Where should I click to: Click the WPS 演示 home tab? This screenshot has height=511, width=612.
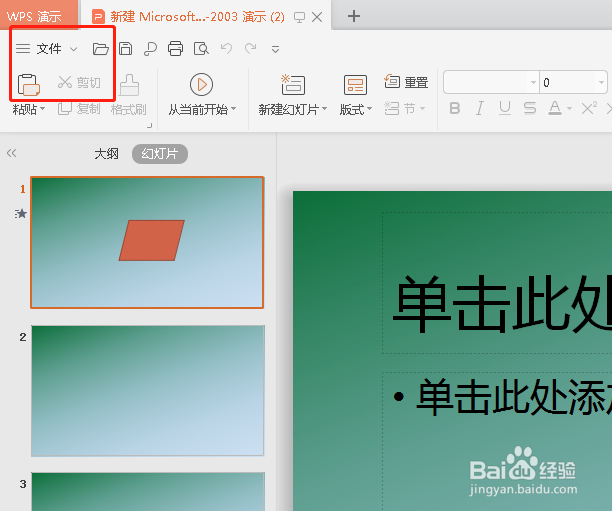[39, 15]
